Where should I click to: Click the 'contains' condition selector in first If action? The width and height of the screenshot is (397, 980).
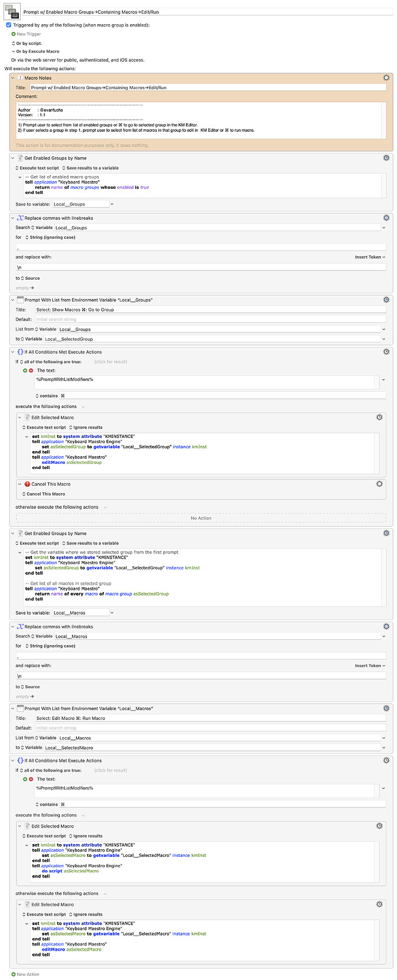pos(47,396)
